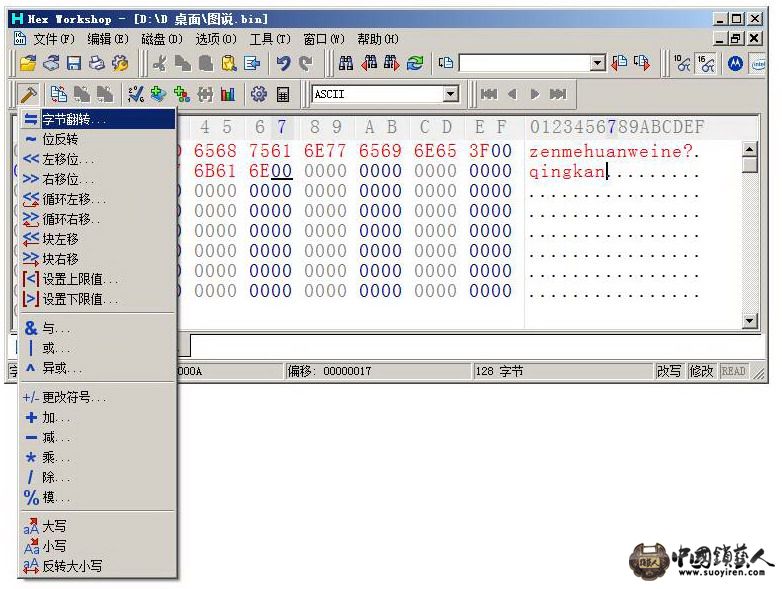Viewport: 782px width, 589px height.
Task: Open file properties gear-and-key icon
Action: pyautogui.click(x=120, y=63)
